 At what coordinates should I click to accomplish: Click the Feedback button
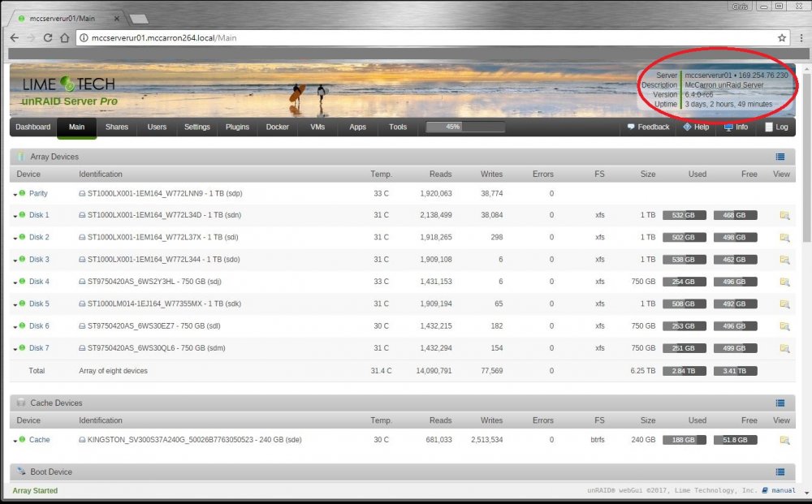click(x=648, y=127)
